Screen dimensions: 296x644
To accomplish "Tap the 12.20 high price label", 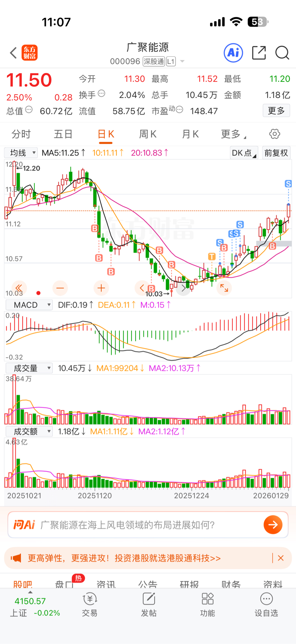I will point(32,168).
